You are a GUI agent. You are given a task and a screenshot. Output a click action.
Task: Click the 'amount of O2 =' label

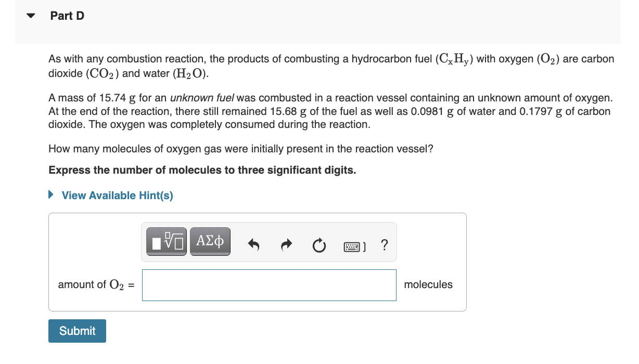[x=96, y=284]
